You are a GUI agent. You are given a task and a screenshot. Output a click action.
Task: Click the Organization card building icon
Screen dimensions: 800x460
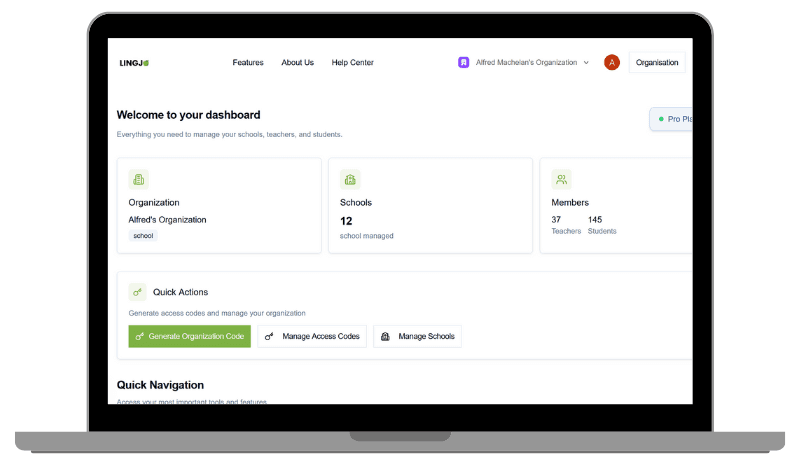click(x=138, y=179)
